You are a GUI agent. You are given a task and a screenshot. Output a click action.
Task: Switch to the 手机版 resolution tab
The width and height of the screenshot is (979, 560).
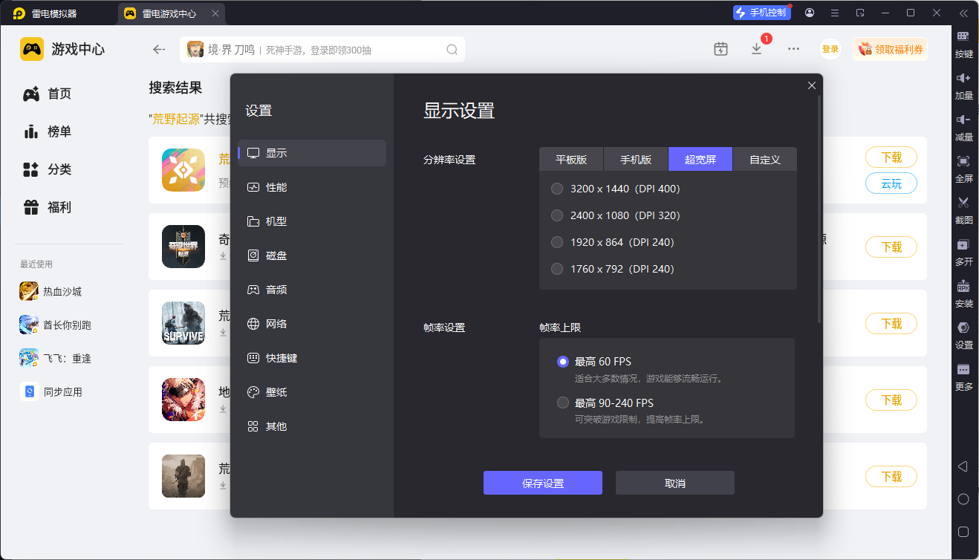(635, 158)
